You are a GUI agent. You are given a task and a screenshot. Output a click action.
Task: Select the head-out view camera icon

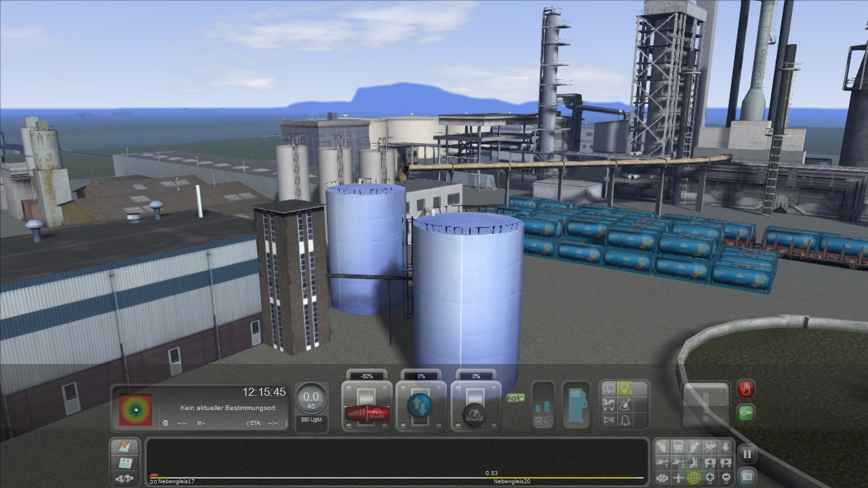[663, 447]
